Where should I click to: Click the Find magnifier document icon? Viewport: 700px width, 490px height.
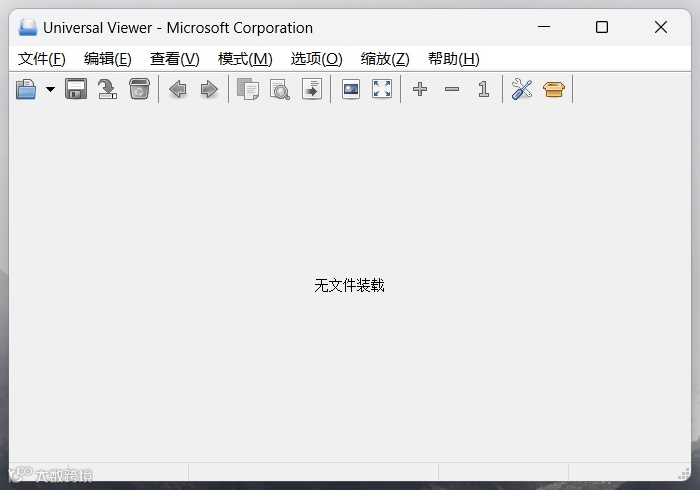click(280, 89)
